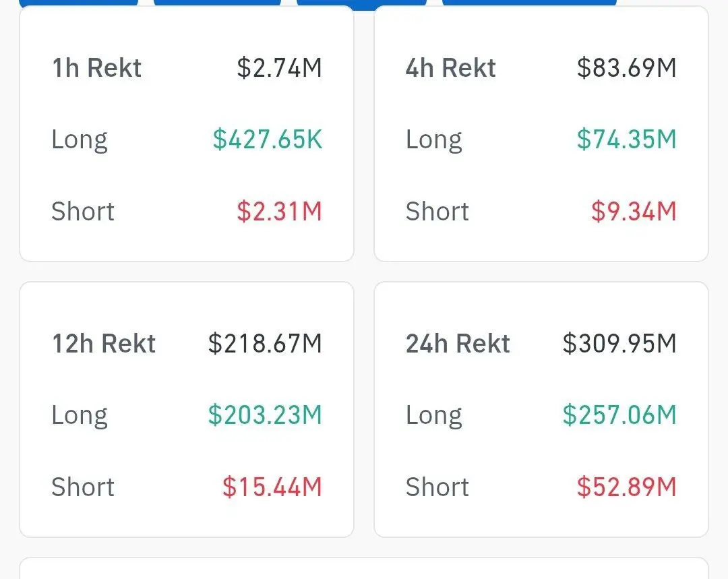Click the 4h short value $9.34M

click(634, 212)
